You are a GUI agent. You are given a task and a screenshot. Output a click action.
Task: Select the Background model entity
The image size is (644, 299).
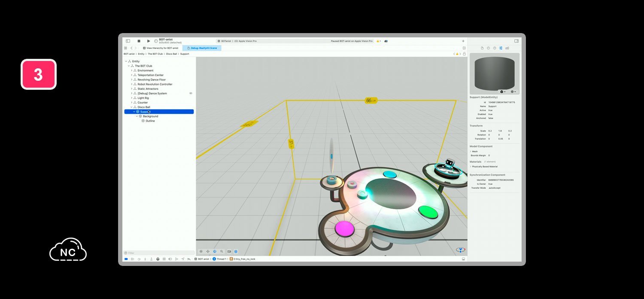pos(159,116)
